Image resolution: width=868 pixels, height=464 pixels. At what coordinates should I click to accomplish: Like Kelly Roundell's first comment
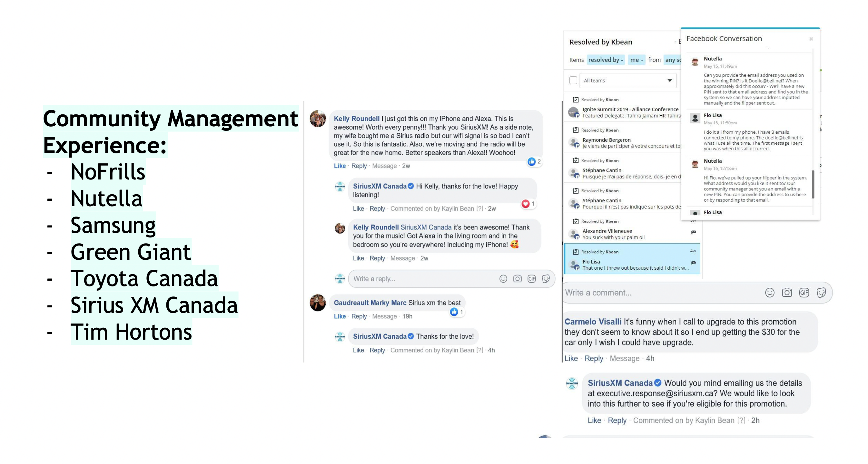click(340, 166)
